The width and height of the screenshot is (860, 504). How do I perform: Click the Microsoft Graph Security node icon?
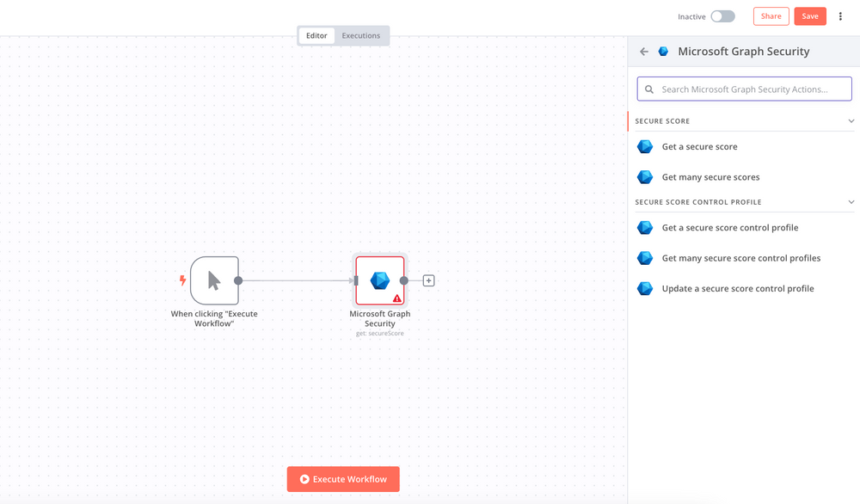tap(379, 280)
